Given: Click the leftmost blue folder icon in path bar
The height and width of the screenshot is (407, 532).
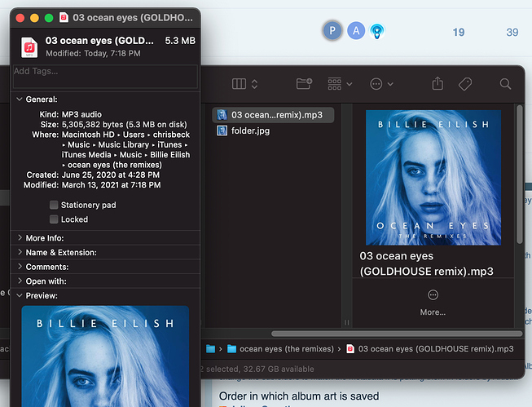Looking at the screenshot, I should [211, 349].
